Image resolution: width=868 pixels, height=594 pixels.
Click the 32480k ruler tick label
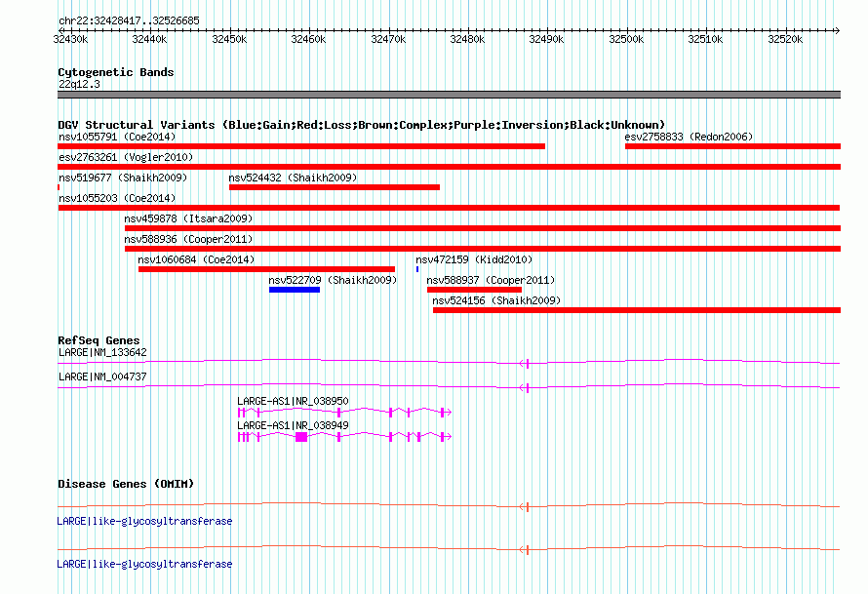[x=467, y=39]
